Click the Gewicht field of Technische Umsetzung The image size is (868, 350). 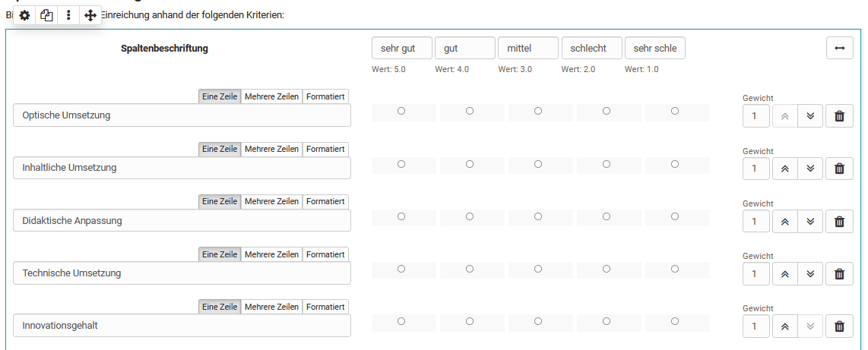[x=756, y=273]
